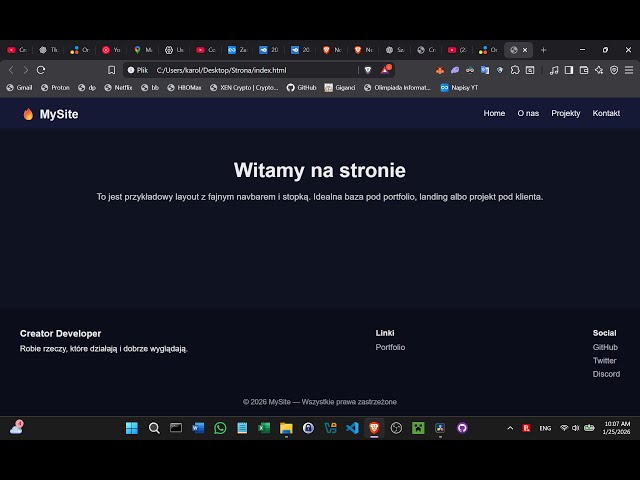Open Visual Studio Code from taskbar
Image resolution: width=640 pixels, height=480 pixels.
(352, 428)
